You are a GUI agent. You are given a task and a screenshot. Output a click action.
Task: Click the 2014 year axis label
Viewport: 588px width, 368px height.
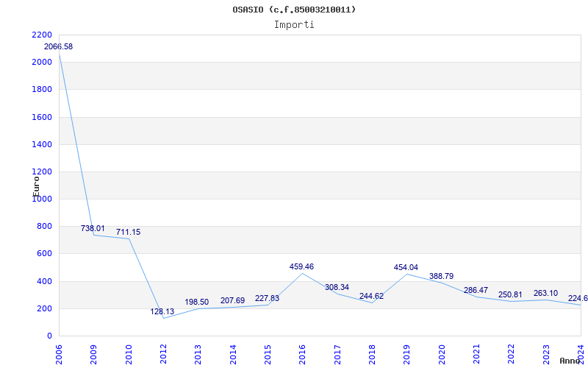point(233,355)
